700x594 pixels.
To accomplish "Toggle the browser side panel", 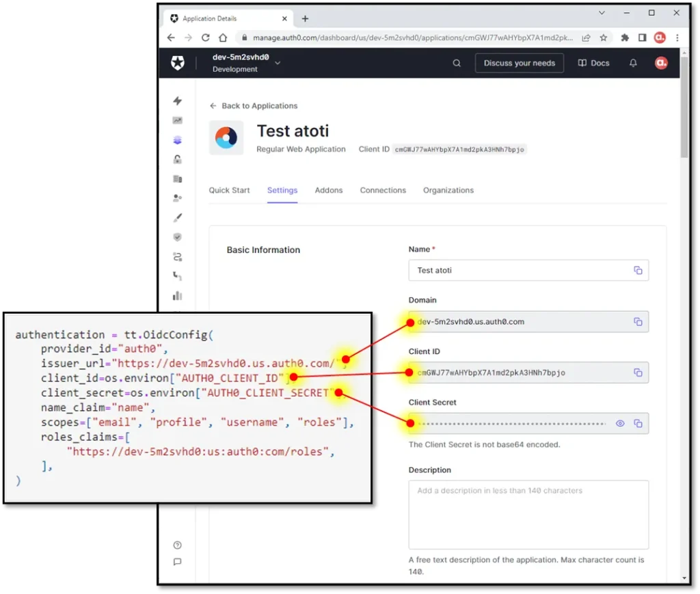I will tap(642, 38).
